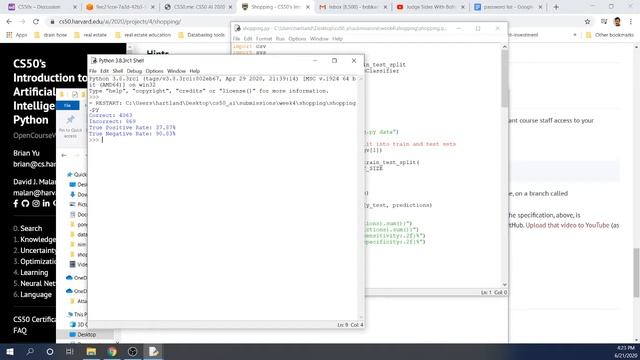Open Help menu in Python Shell
This screenshot has width=640, height=360.
[195, 71]
